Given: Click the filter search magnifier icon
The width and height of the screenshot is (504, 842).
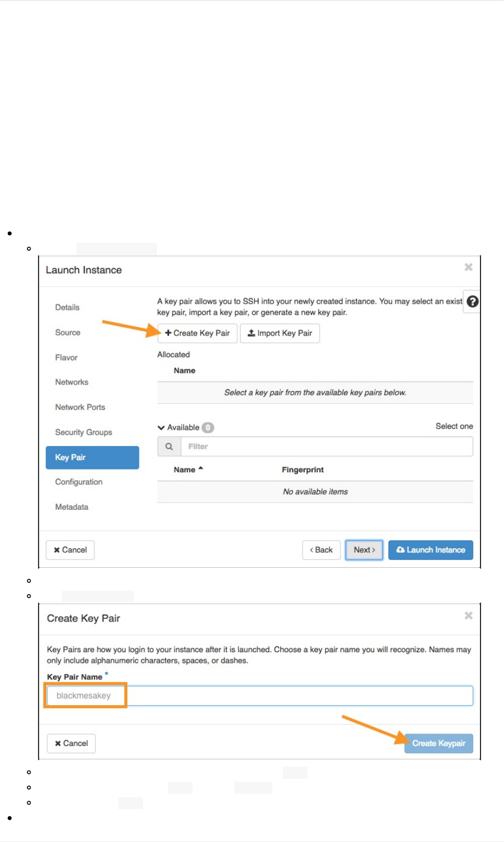Looking at the screenshot, I should (169, 447).
